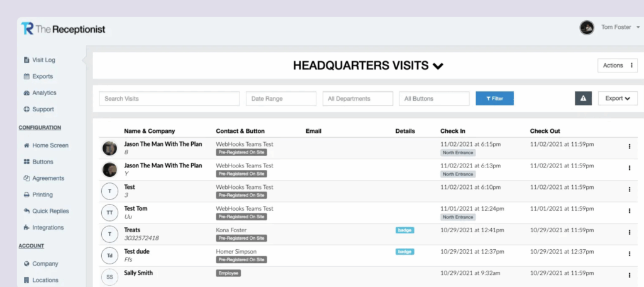Click the Employee tag for Sally Smith
Screen dimensions: 644x287
coord(228,273)
